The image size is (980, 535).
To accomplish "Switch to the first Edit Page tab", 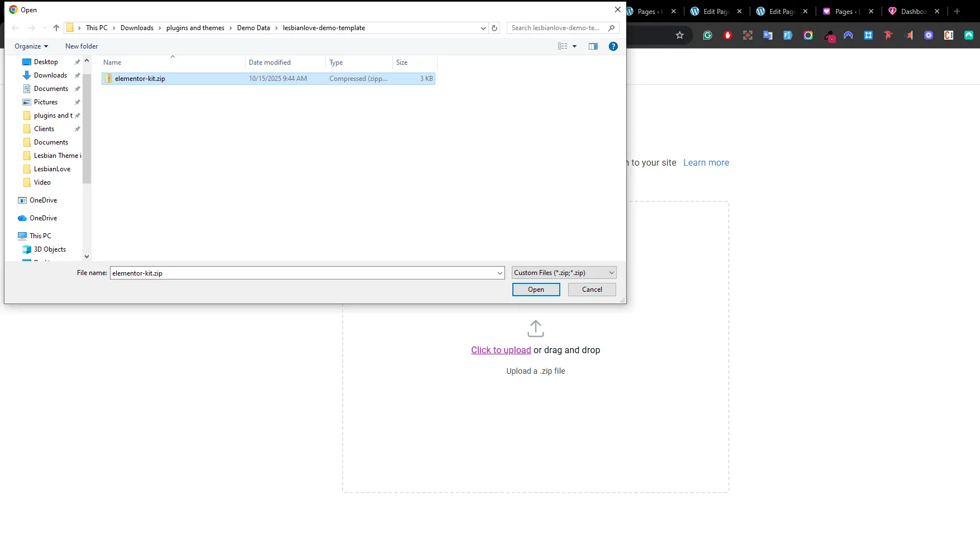I will pyautogui.click(x=714, y=11).
